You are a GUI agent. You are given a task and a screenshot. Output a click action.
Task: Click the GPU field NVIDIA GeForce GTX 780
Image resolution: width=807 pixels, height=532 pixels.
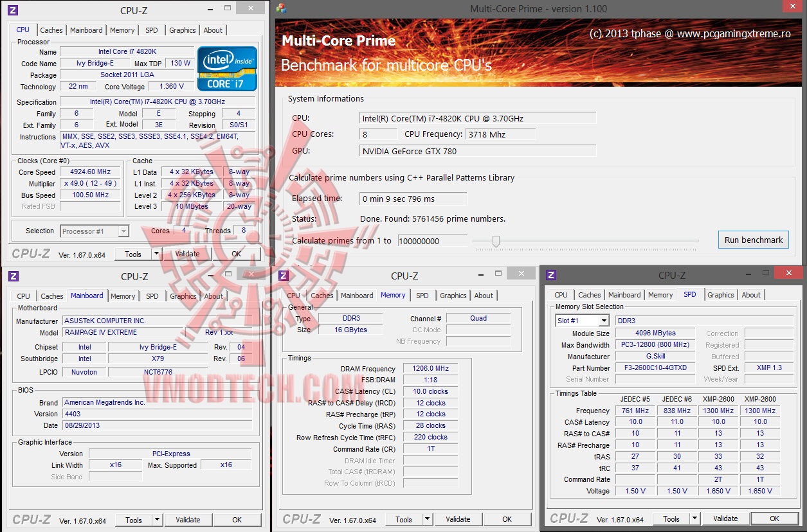(x=478, y=151)
